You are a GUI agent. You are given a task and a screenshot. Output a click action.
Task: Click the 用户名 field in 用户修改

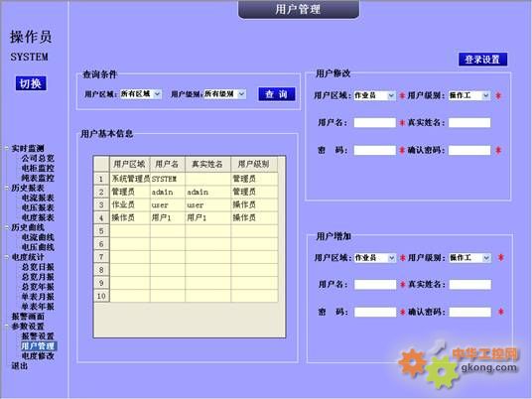pos(374,122)
